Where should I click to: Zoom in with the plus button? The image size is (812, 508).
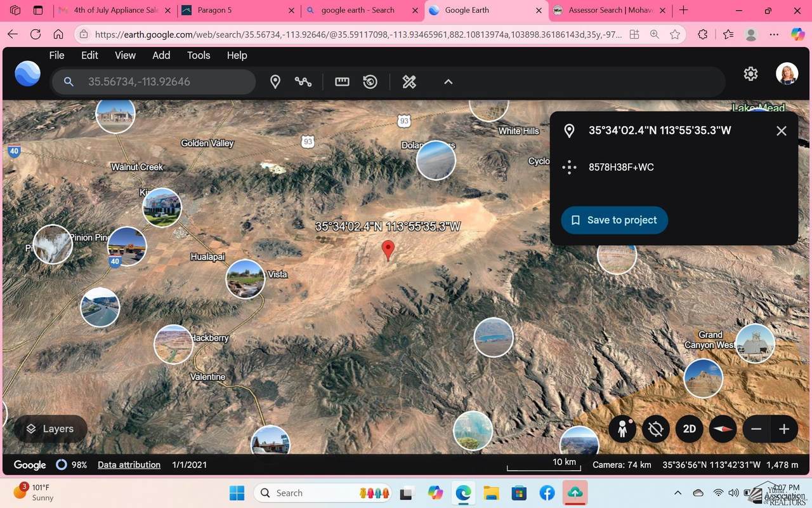784,429
